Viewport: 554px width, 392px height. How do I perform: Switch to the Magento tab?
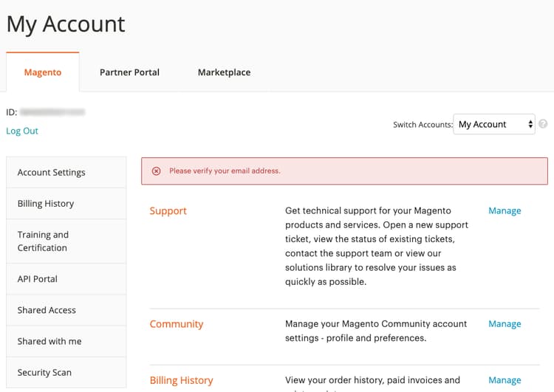[43, 72]
